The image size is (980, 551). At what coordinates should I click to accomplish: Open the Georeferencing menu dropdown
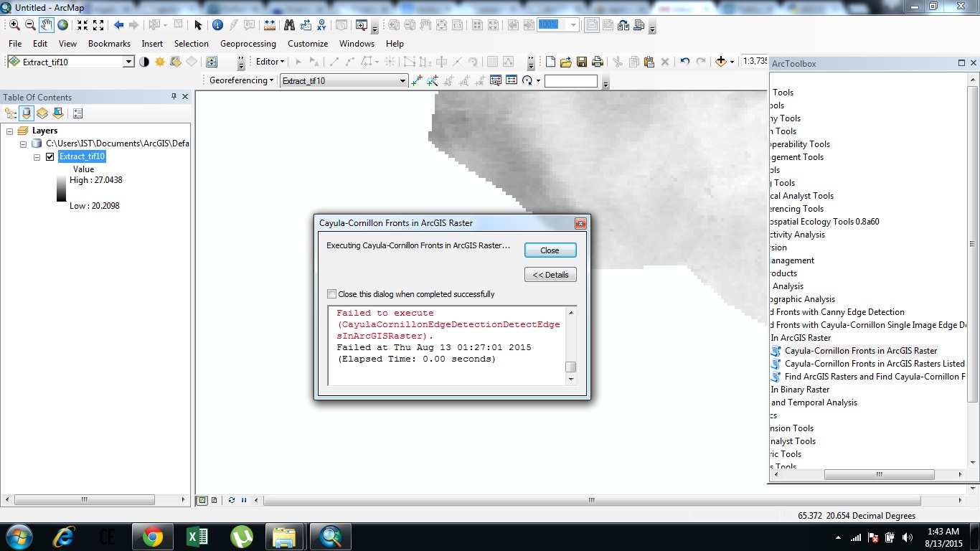tap(241, 80)
